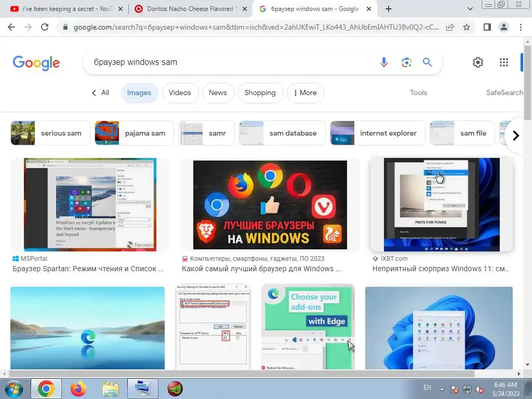
Task: Share this page icon in address bar
Action: coord(450,27)
